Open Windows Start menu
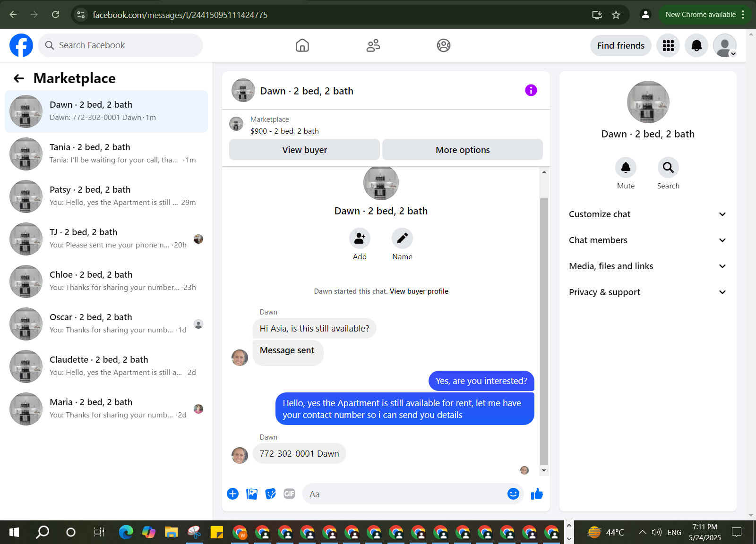Screen dimensions: 756x544 click(14, 532)
